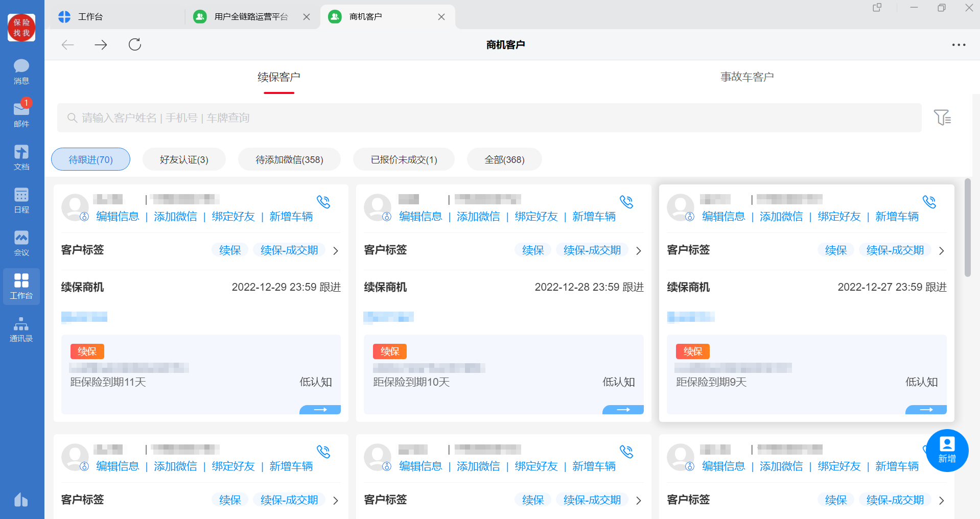980x519 pixels.
Task: Open the 邮件 mail icon with badge
Action: tap(21, 113)
